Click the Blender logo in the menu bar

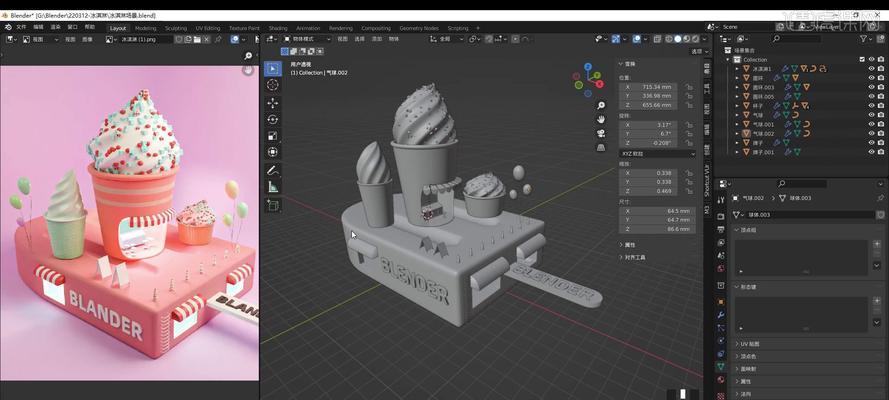click(7, 27)
